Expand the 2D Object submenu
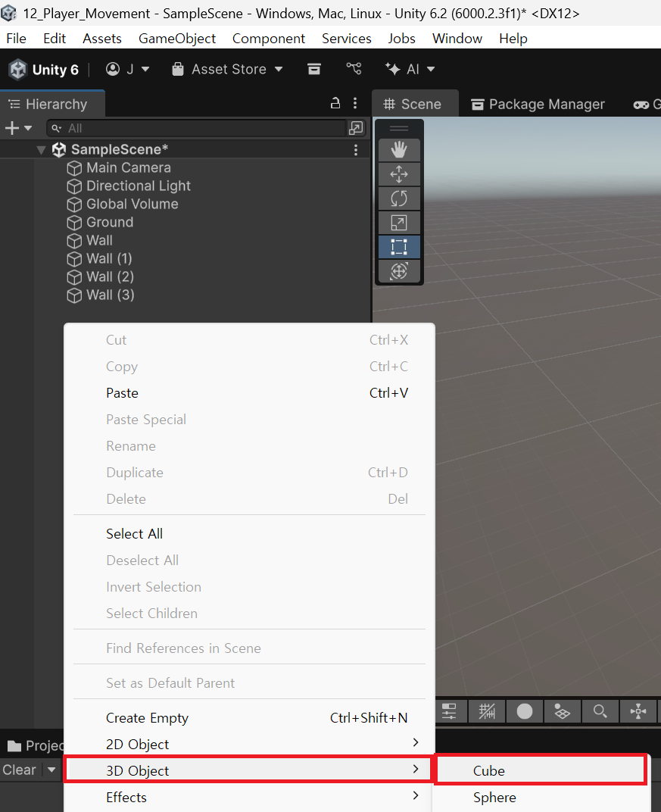The image size is (661, 812). 250,744
